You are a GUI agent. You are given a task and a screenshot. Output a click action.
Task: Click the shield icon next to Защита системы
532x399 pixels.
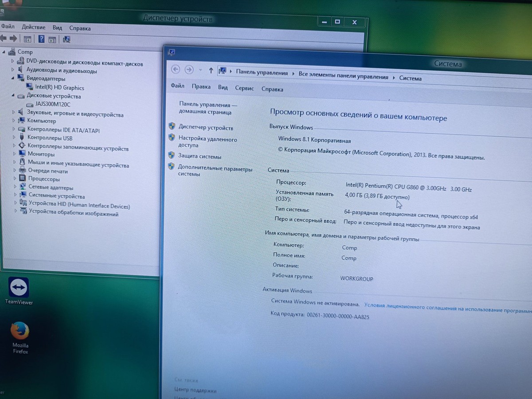coord(171,155)
